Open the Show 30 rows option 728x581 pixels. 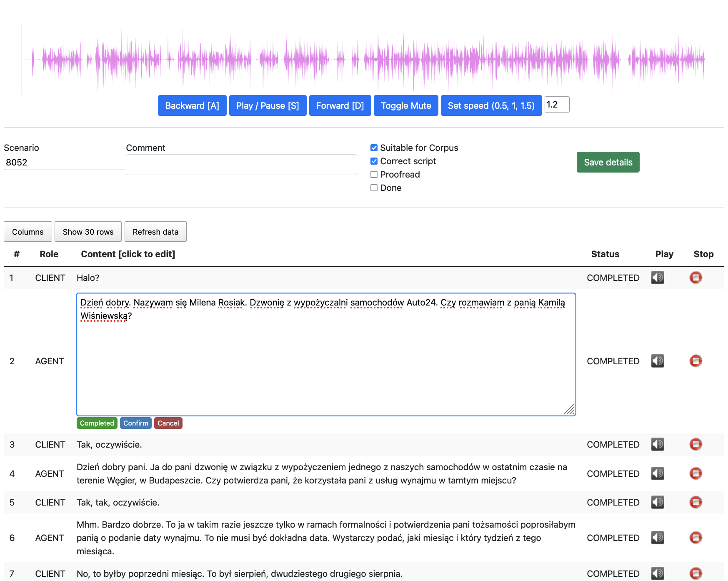point(88,231)
